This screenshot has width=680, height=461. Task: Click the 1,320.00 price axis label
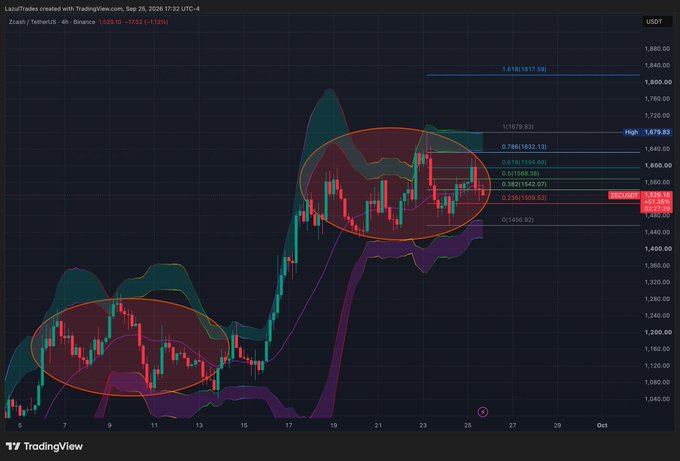click(x=658, y=282)
